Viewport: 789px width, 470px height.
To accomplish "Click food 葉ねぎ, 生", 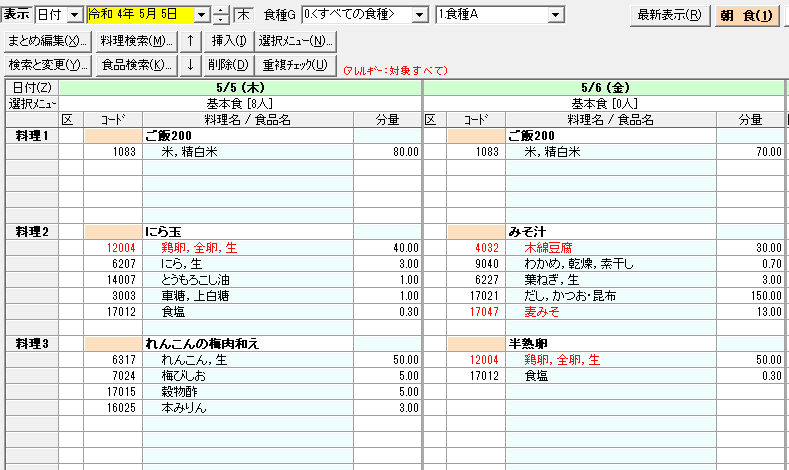I will (551, 280).
